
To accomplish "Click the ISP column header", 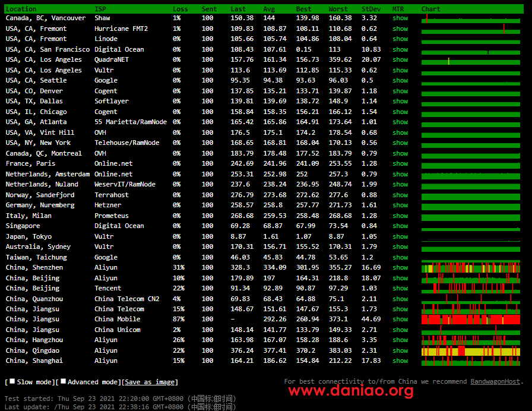I will (100, 9).
